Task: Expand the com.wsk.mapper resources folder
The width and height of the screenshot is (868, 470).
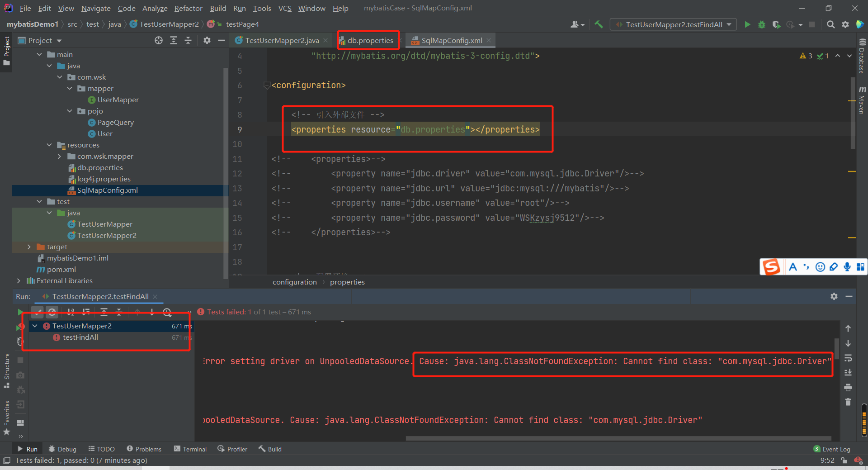Action: point(60,156)
